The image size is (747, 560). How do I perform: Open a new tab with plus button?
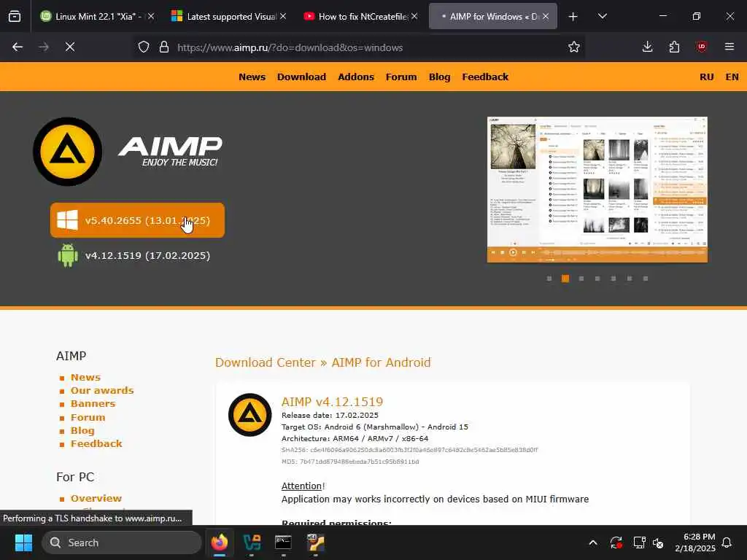point(573,16)
